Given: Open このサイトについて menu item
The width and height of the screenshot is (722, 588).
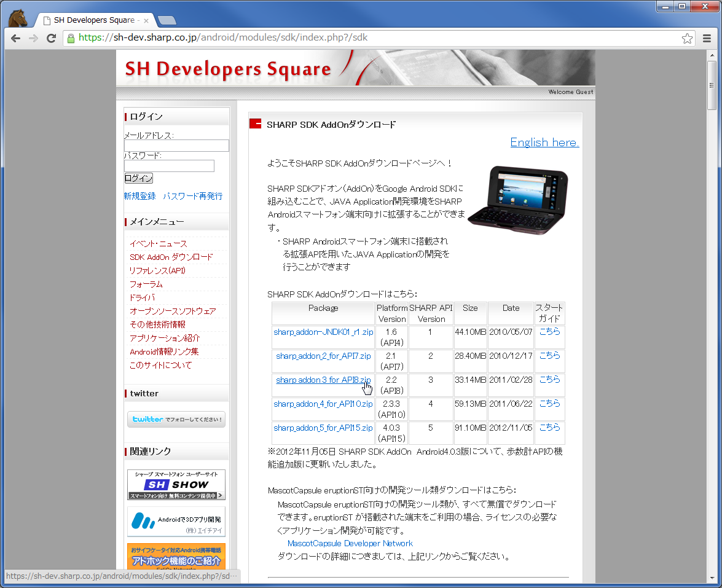Looking at the screenshot, I should (x=161, y=365).
